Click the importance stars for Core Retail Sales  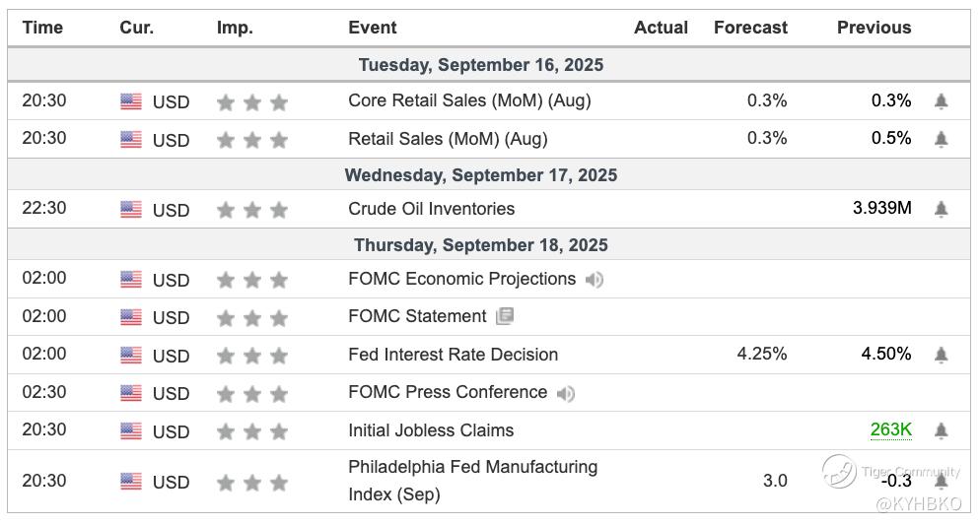point(251,101)
